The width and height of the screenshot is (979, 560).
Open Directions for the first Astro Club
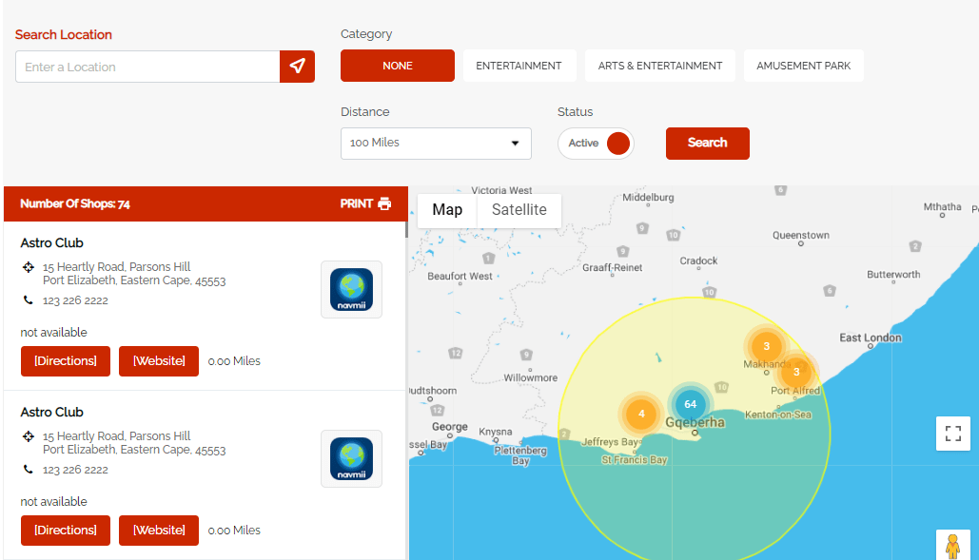(66, 361)
